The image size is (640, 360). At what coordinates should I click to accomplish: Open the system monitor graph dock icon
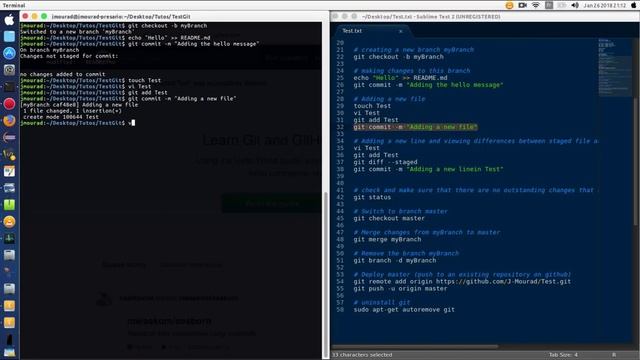point(9,238)
